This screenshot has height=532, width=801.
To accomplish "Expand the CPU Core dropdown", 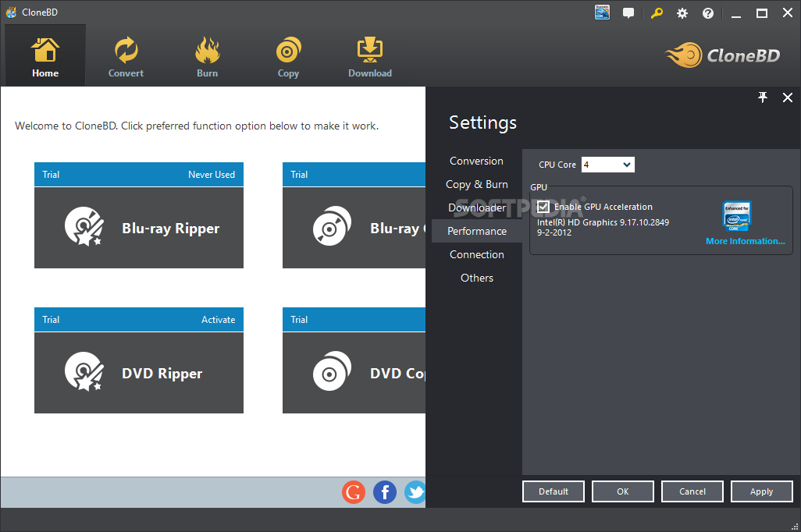I will pos(608,165).
